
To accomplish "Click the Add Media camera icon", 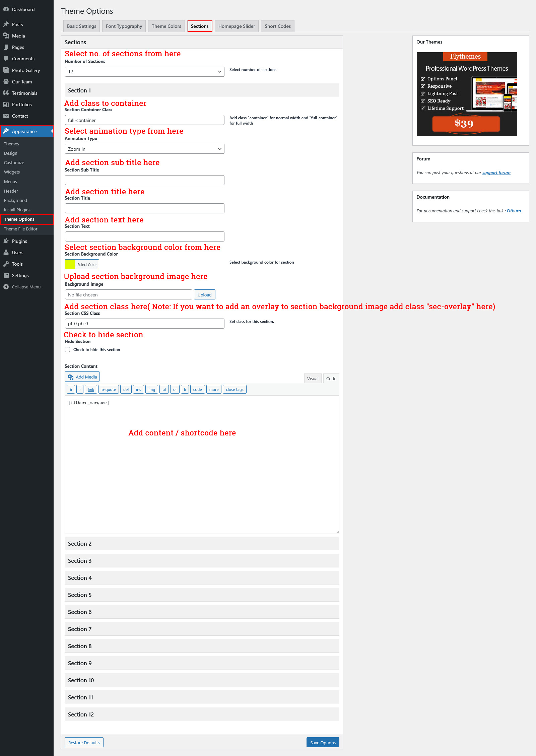I will 71,377.
